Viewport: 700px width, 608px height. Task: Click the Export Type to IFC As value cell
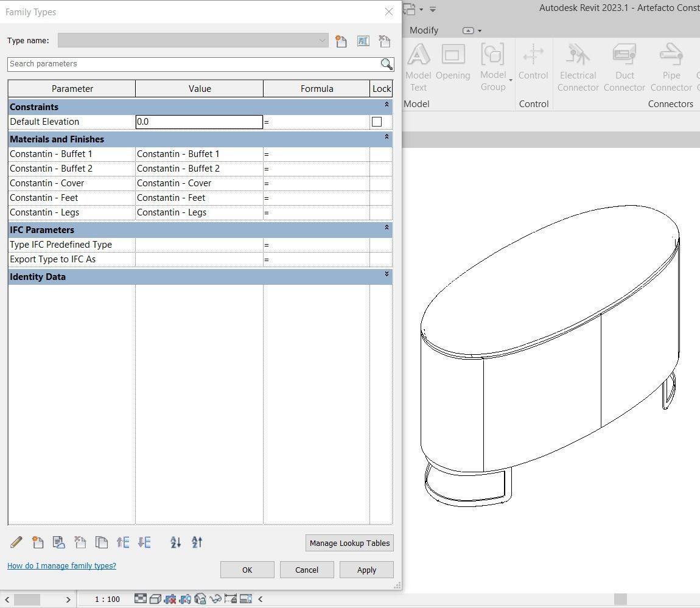pos(199,259)
